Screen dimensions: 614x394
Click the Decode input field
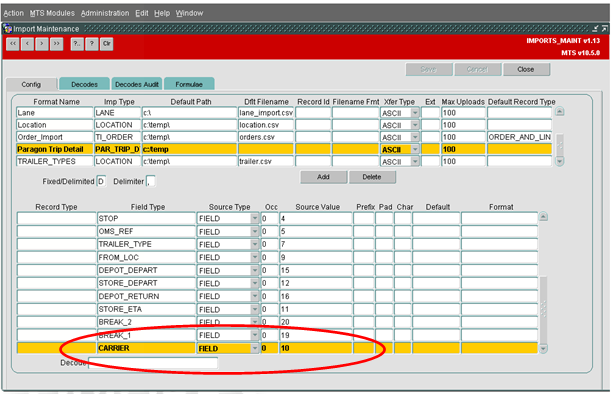coord(153,363)
